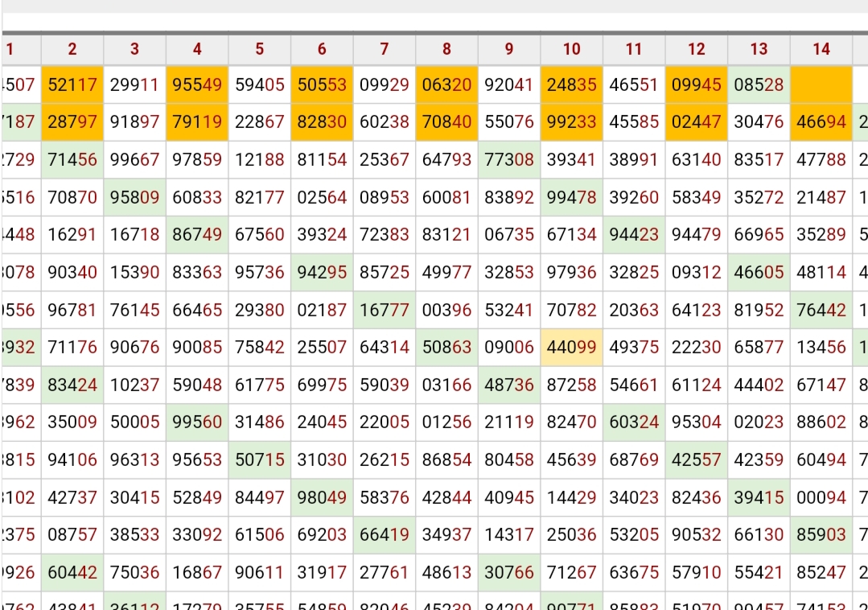The width and height of the screenshot is (868, 610).
Task: Select the light yellow cell 44099
Action: [x=571, y=348]
